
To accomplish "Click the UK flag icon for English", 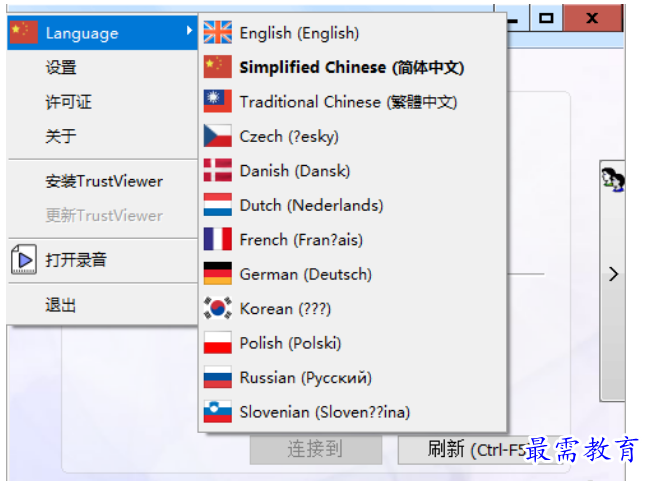I will point(217,33).
